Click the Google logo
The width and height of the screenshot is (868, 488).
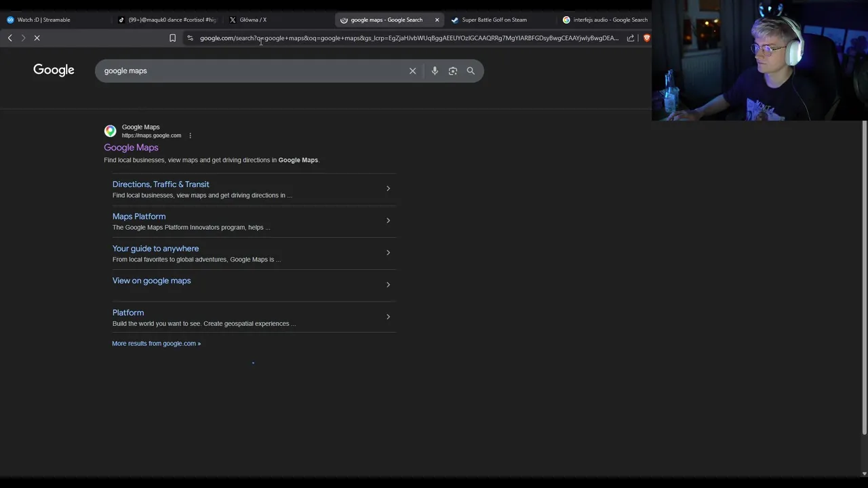pos(54,70)
